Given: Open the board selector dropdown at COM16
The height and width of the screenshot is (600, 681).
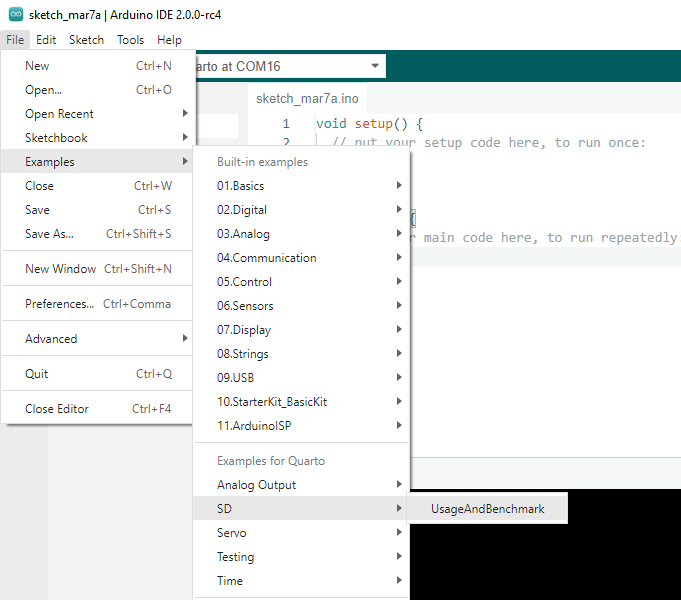Looking at the screenshot, I should [290, 66].
